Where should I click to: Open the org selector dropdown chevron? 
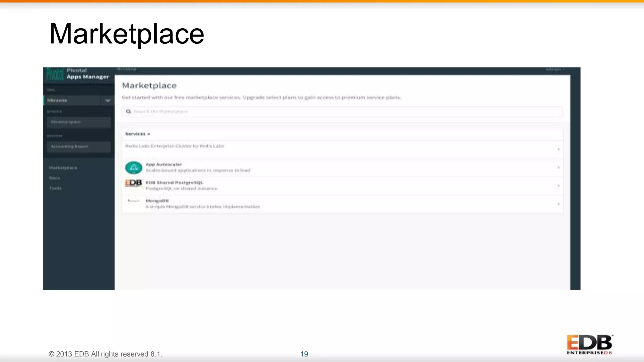pyautogui.click(x=108, y=101)
